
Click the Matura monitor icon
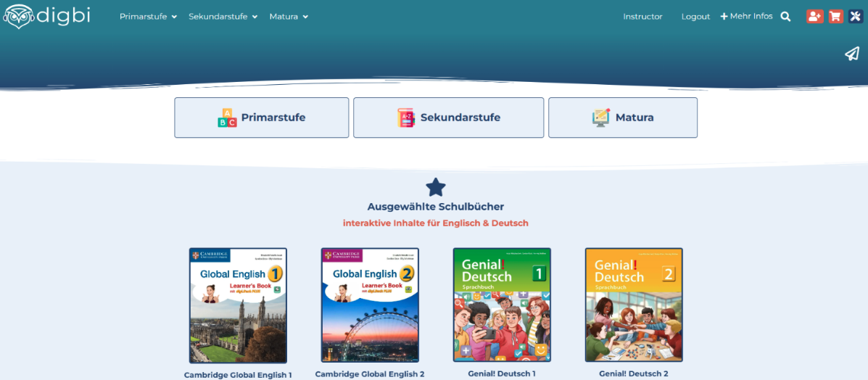tap(601, 117)
